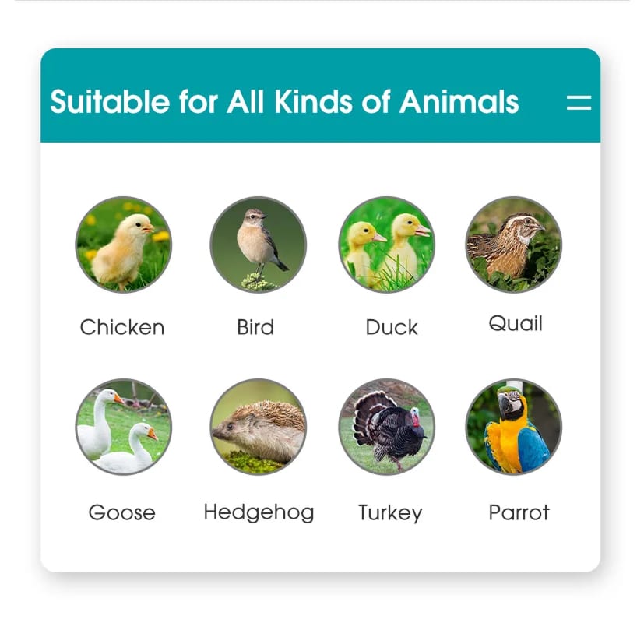Open the two-line menu icon in header
This screenshot has width=644, height=644.
click(579, 102)
